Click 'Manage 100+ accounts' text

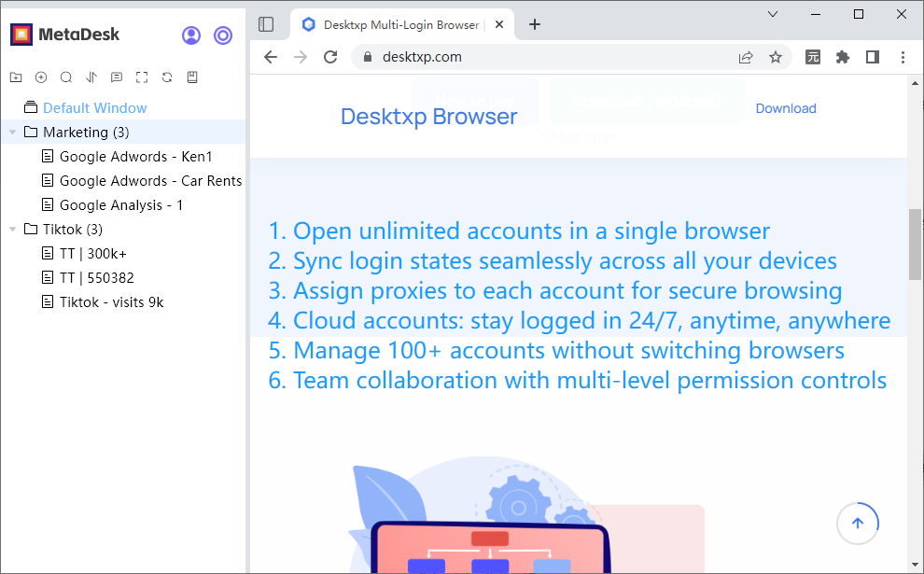pyautogui.click(x=420, y=351)
